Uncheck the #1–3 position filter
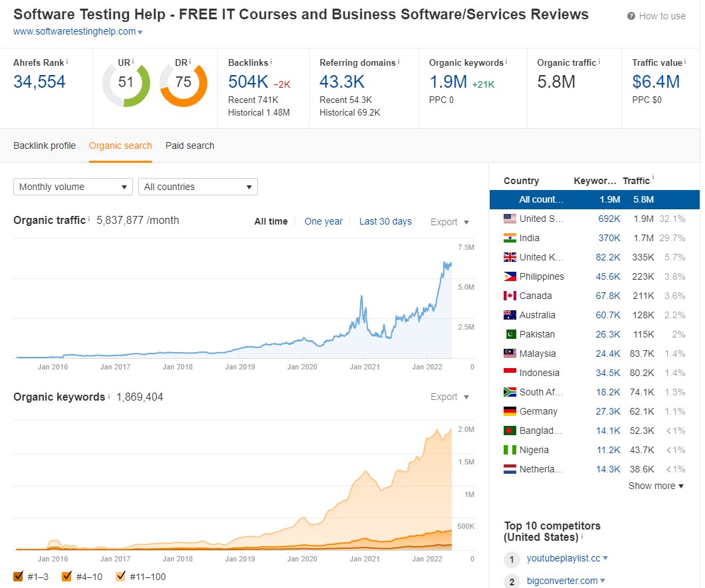 (x=19, y=576)
